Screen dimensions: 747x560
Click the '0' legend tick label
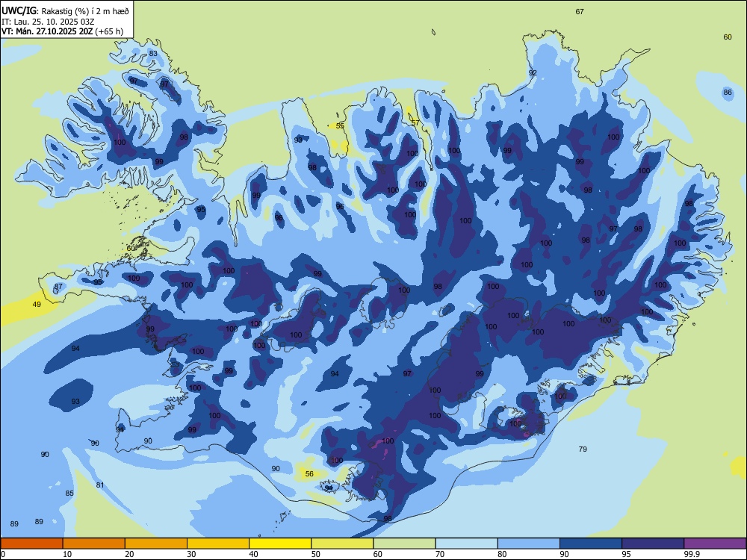pos(3,554)
